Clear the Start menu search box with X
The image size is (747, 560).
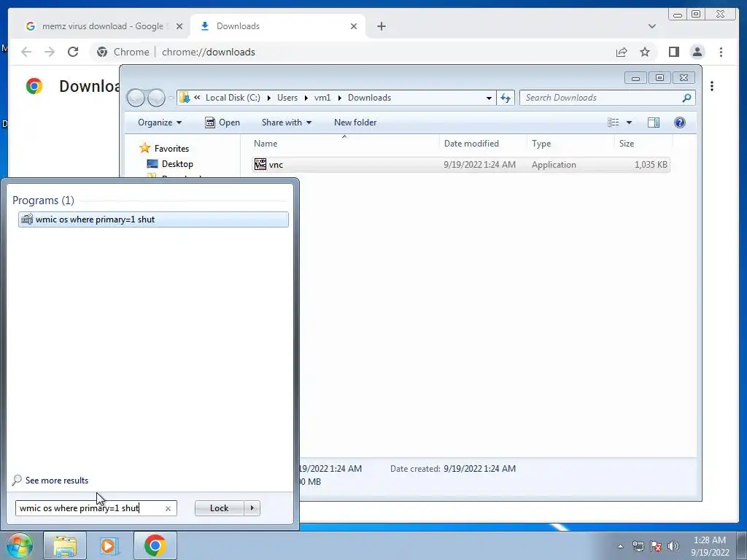click(168, 508)
